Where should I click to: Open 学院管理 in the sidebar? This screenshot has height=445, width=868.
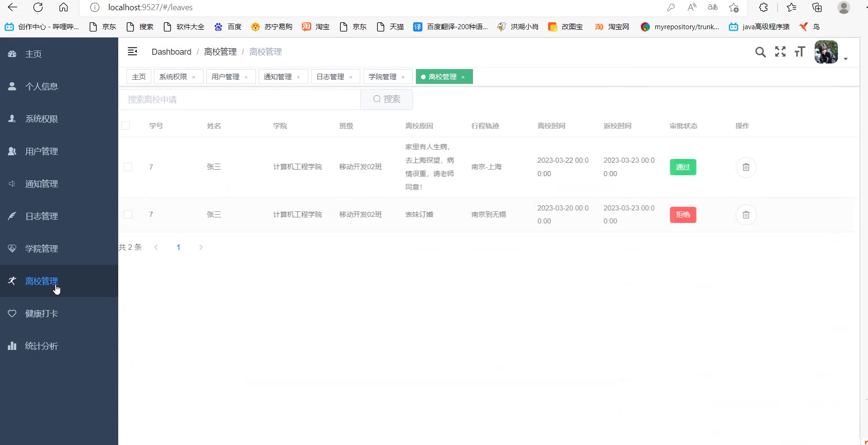point(59,248)
